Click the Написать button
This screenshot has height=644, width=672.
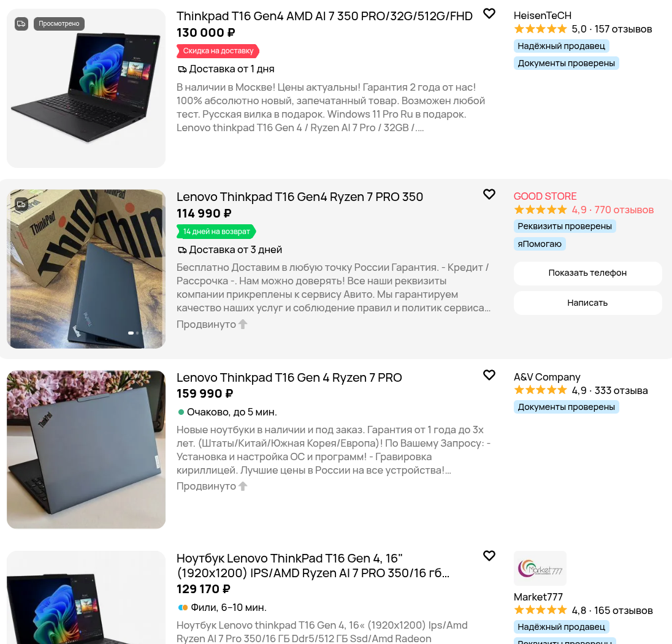pos(587,303)
